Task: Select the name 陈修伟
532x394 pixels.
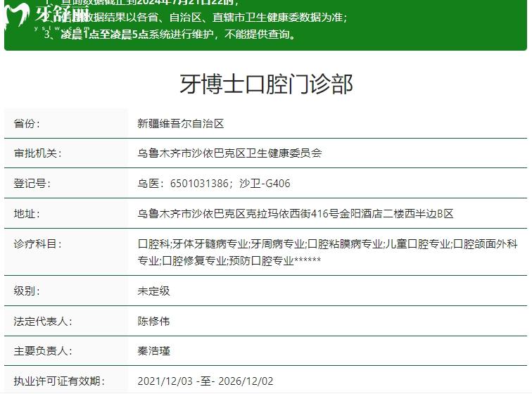Action: 153,322
